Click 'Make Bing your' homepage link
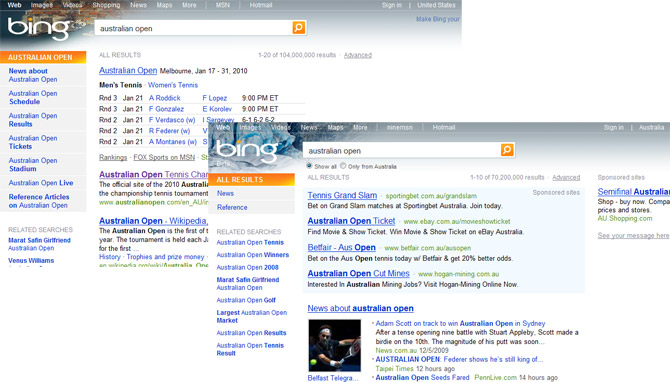Viewport: 670px width, 382px height. (x=438, y=19)
